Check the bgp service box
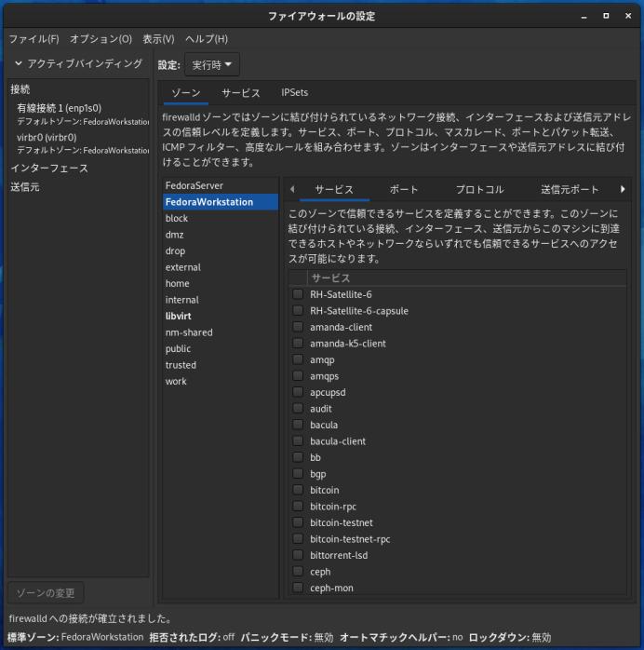The image size is (644, 650). click(x=298, y=474)
